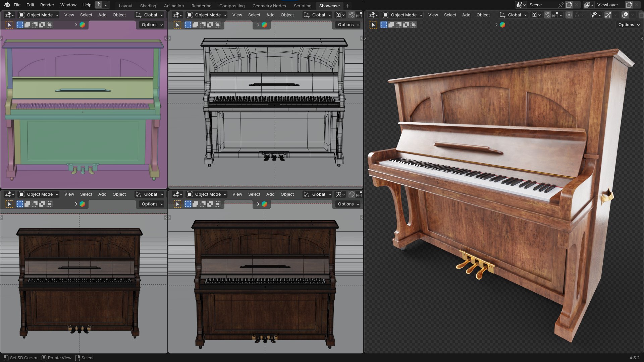Open Global orientation dropdown in right viewport
This screenshot has height=362, width=644.
pos(513,15)
